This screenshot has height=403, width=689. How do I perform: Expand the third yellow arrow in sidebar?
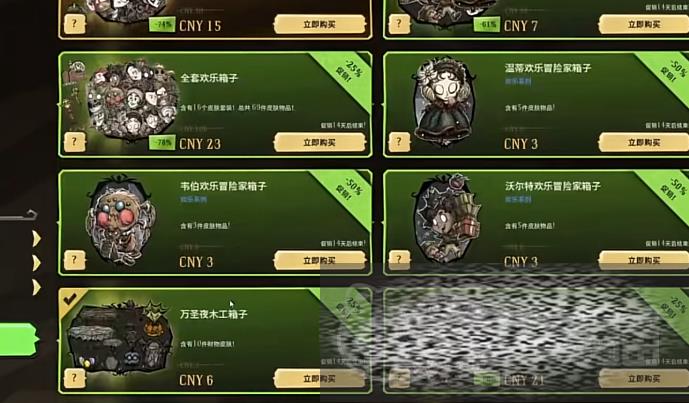coord(36,287)
